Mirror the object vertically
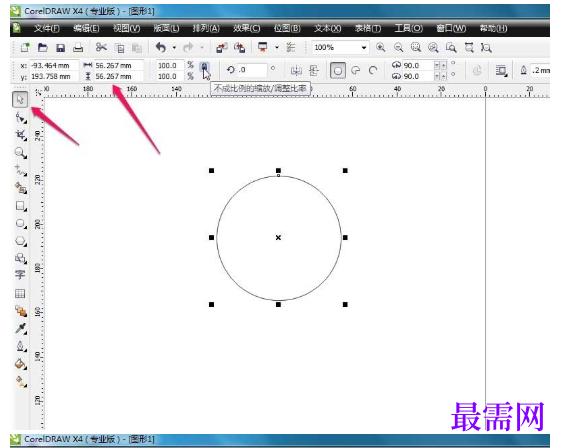Image resolution: width=563 pixels, height=448 pixels. tap(314, 70)
